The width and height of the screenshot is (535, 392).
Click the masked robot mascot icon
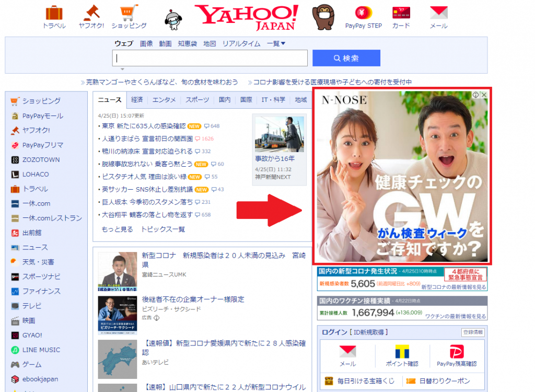(173, 20)
